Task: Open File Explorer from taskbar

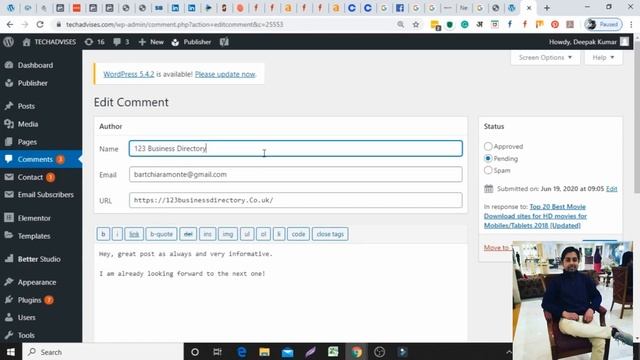Action: (x=264, y=352)
